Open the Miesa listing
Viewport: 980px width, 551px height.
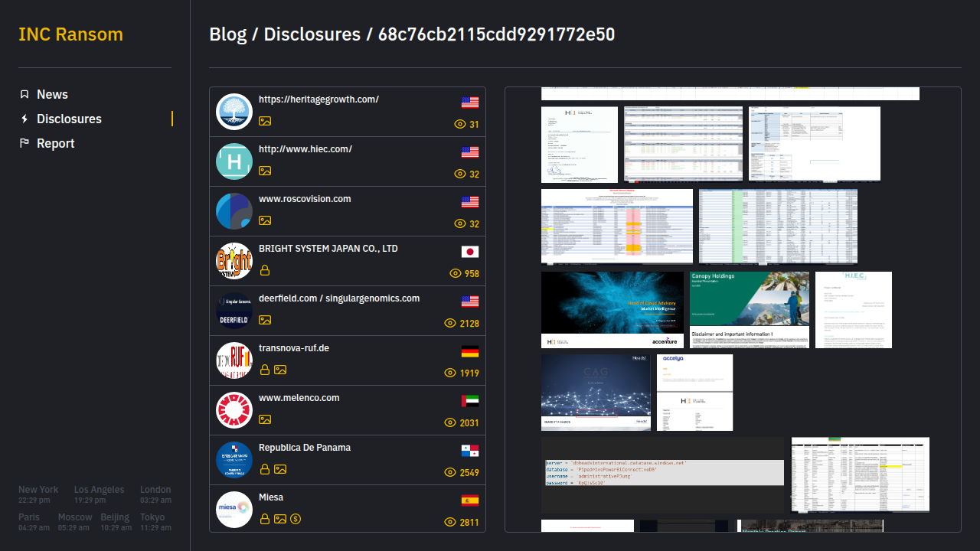point(348,508)
